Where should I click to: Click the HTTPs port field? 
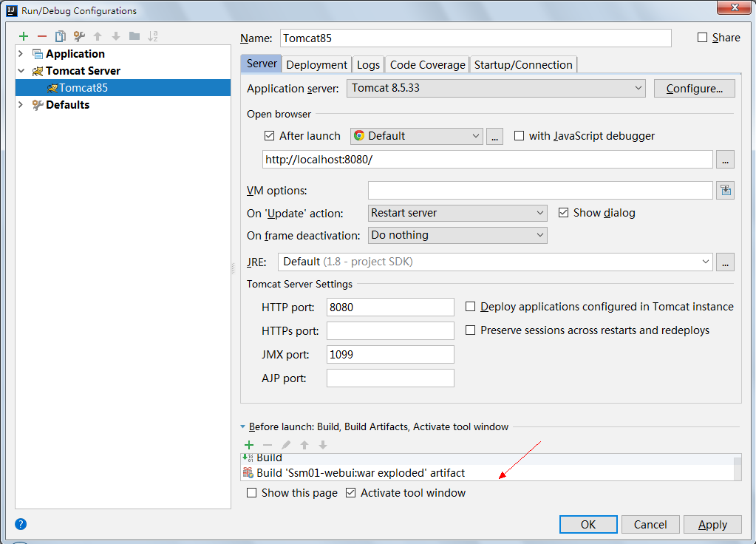[x=390, y=331]
